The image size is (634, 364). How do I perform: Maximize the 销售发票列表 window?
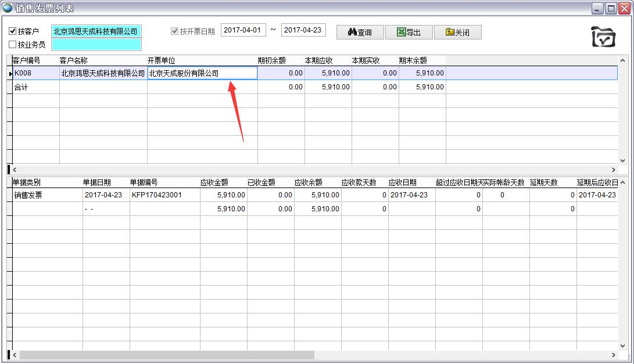point(611,8)
